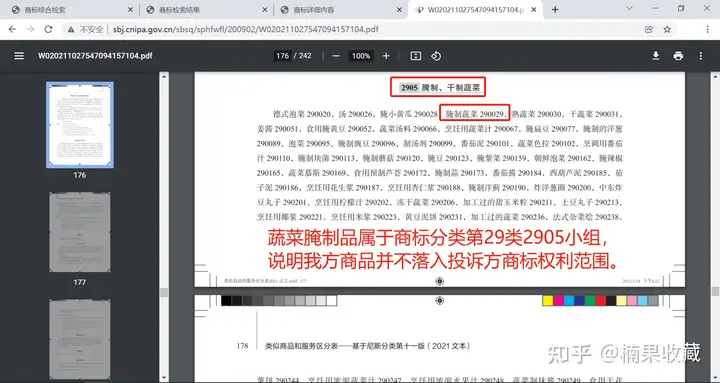Click the zoom out minus icon
The height and width of the screenshot is (383, 720).
[x=336, y=56]
